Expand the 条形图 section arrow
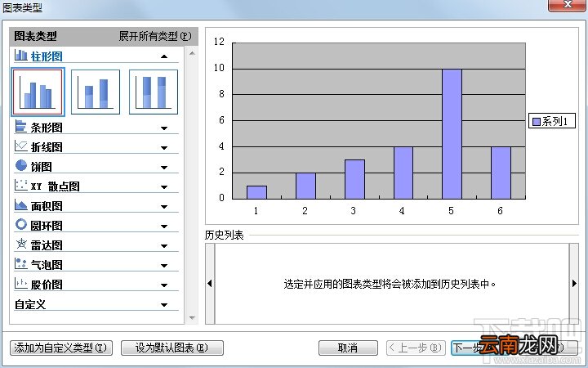588x368 pixels. [x=164, y=128]
